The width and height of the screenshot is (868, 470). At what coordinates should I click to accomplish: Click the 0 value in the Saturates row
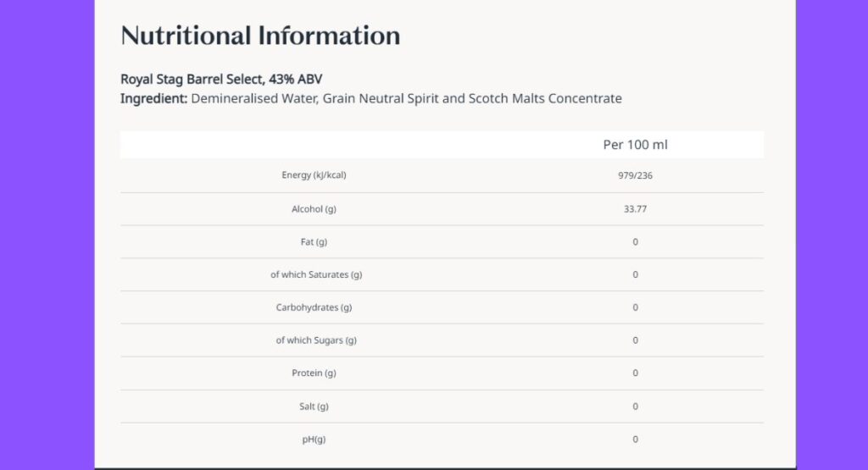[x=635, y=274]
